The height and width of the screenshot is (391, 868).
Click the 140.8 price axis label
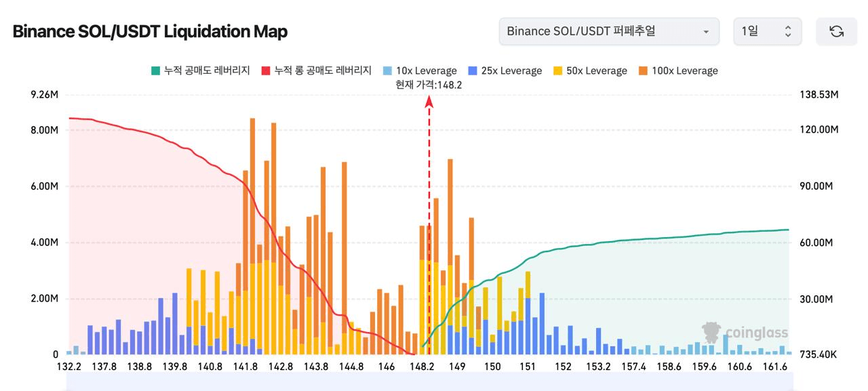[210, 367]
